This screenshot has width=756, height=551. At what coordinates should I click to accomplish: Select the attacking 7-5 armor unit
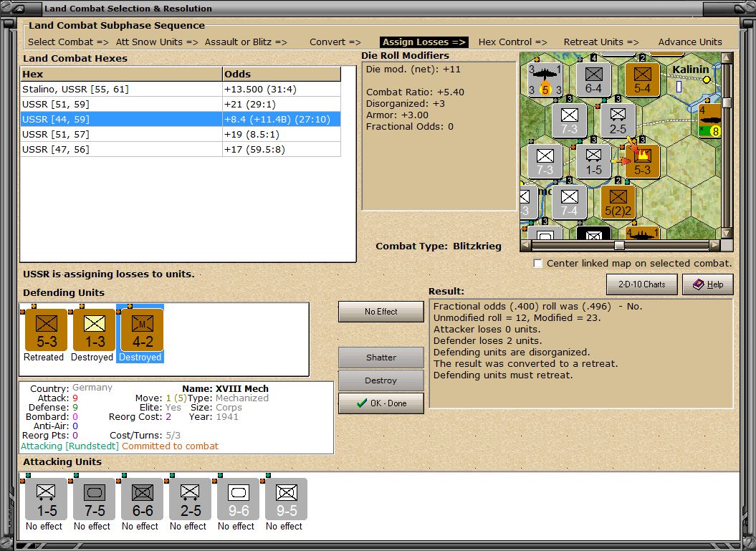point(94,499)
